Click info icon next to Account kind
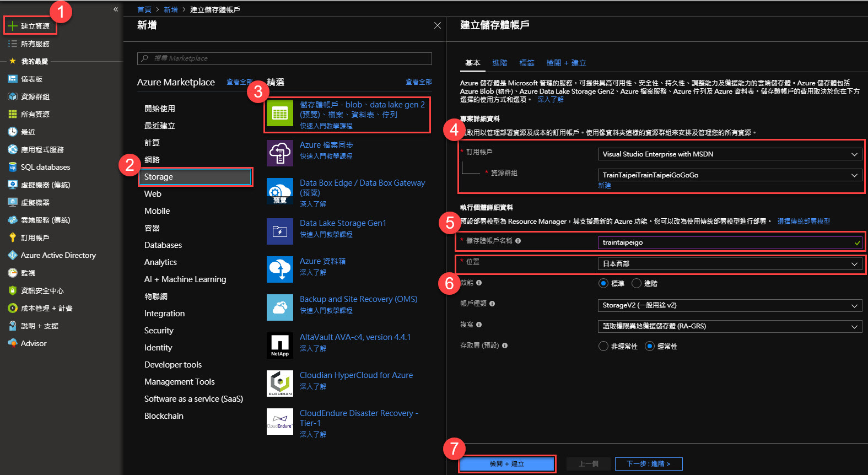The height and width of the screenshot is (475, 868). coord(492,304)
